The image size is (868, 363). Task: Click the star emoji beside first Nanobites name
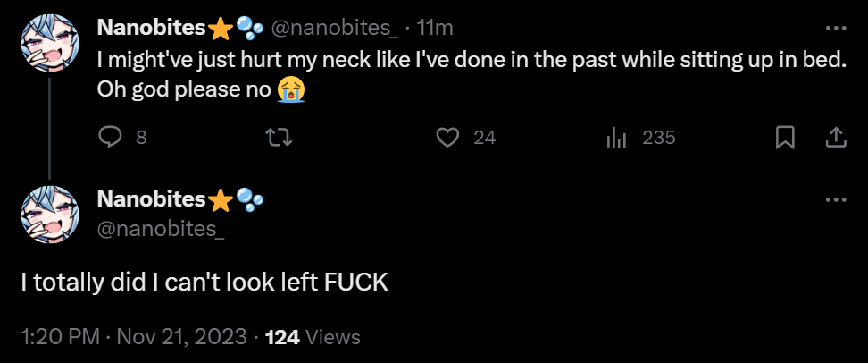[x=220, y=29]
